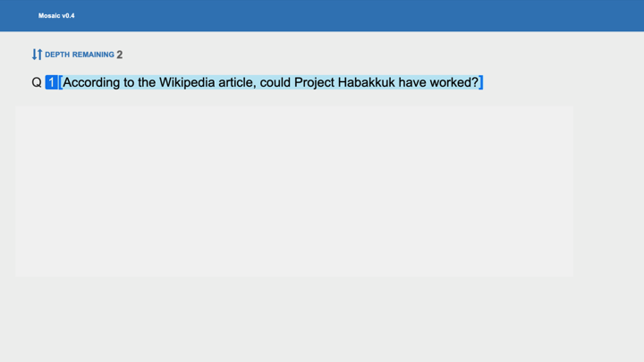644x362 pixels.
Task: Click the word According in the question
Action: (91, 82)
